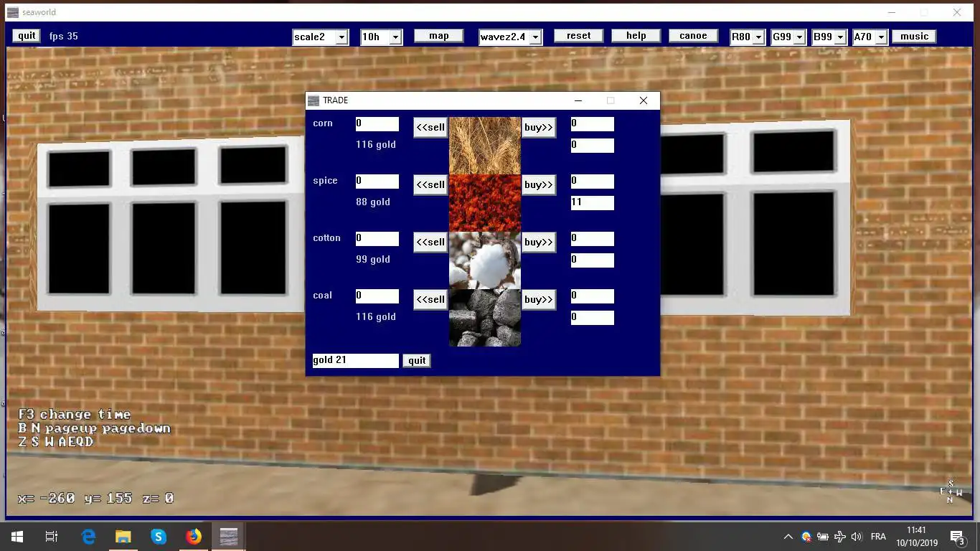Click the map button in toolbar
980x551 pixels.
(x=439, y=36)
